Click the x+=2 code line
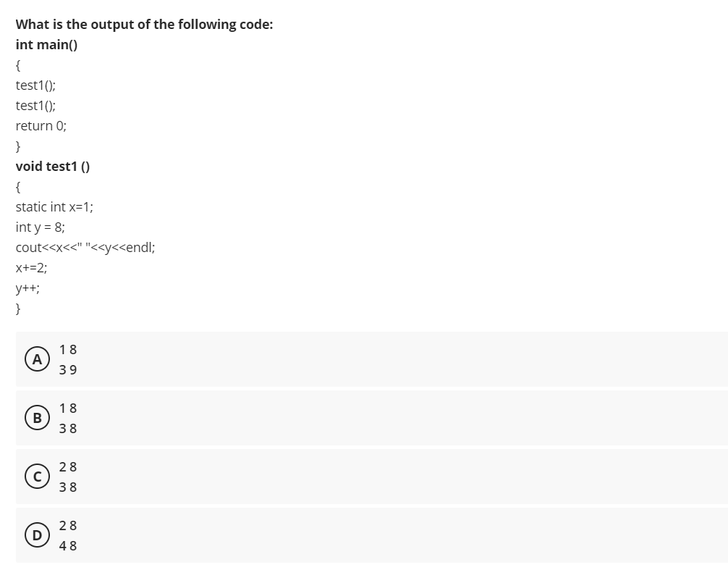728x570 pixels. click(x=31, y=267)
